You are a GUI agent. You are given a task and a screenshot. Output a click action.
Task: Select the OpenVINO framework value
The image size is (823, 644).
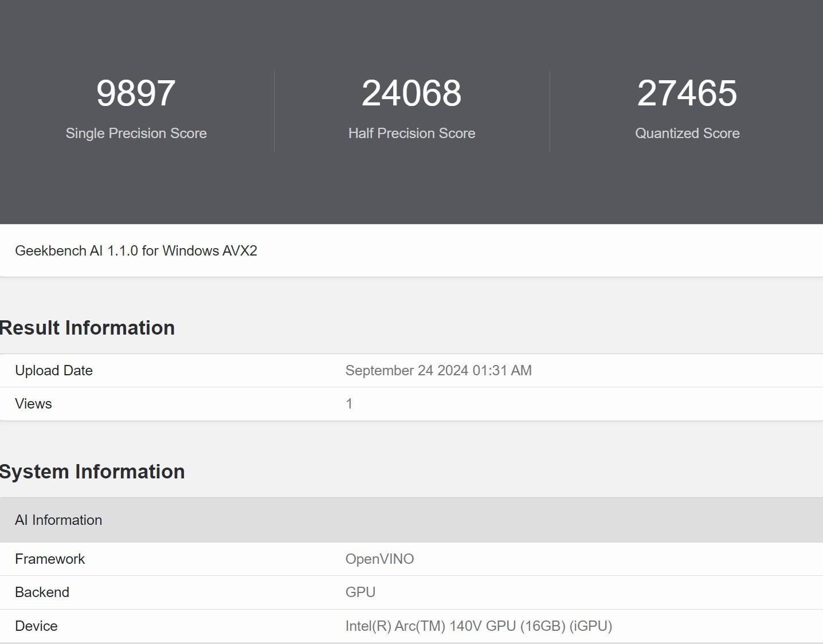coord(379,559)
